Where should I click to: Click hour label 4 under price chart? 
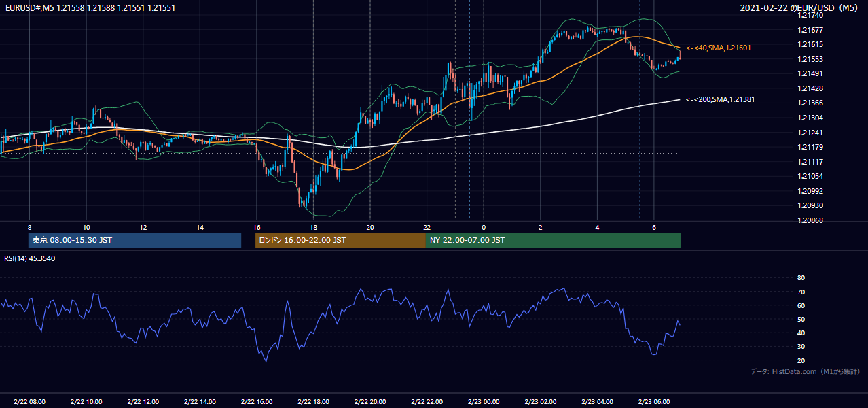597,227
